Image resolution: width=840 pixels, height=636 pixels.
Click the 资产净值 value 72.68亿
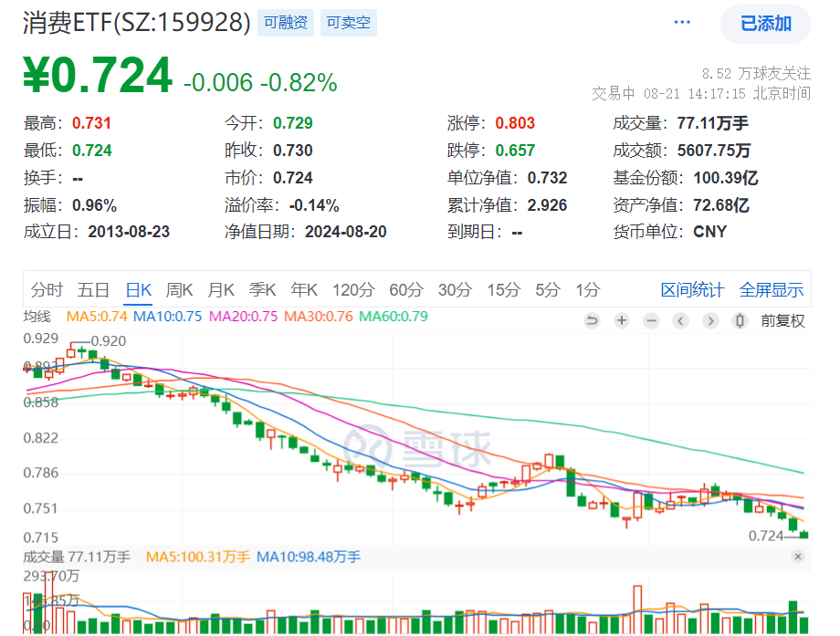(721, 205)
